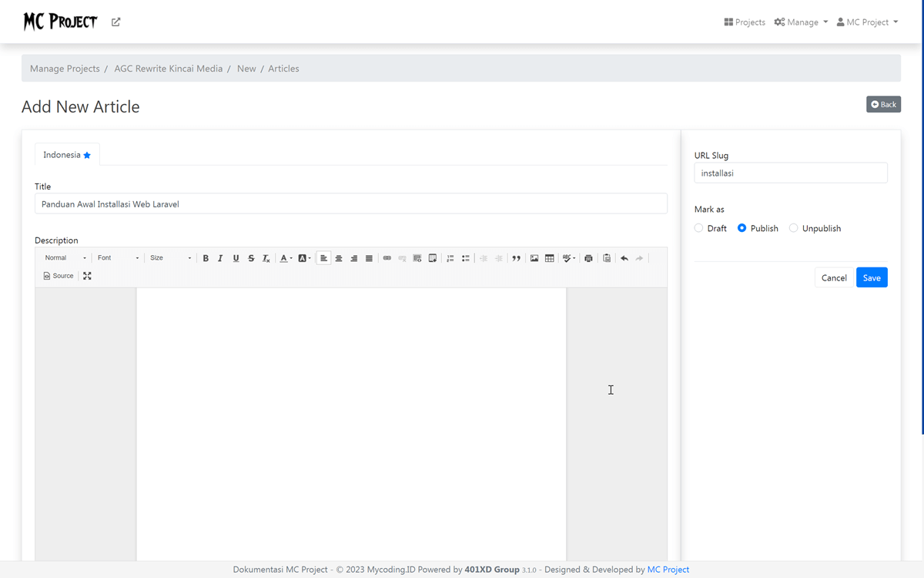Open the font Size dropdown

point(169,257)
